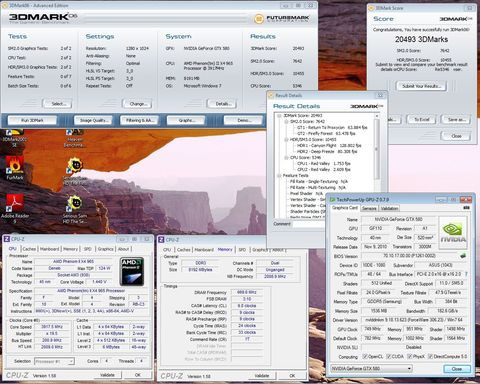Click the ASUS (1043) subvendor value
Image resolution: width=480 pixels, height=384 pixels.
441,265
